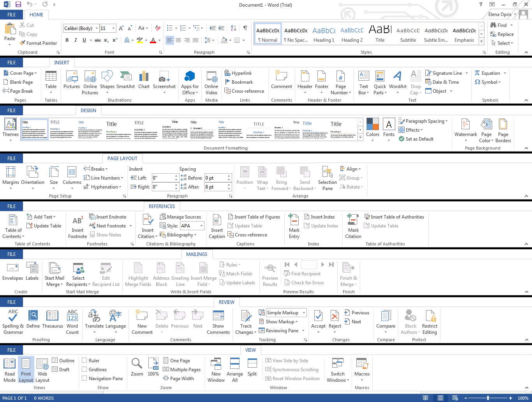
Task: Click the Track Changes icon
Action: [246, 316]
